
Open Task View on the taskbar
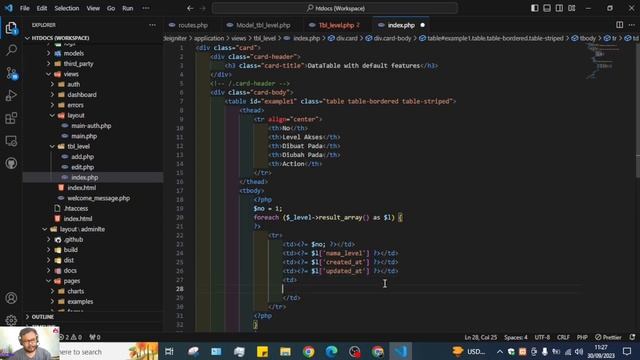coord(169,351)
